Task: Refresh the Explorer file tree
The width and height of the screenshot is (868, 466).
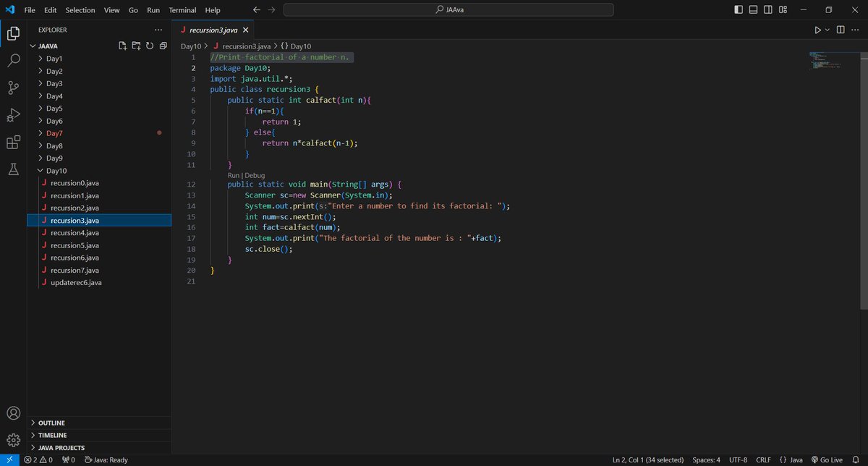Action: point(149,46)
